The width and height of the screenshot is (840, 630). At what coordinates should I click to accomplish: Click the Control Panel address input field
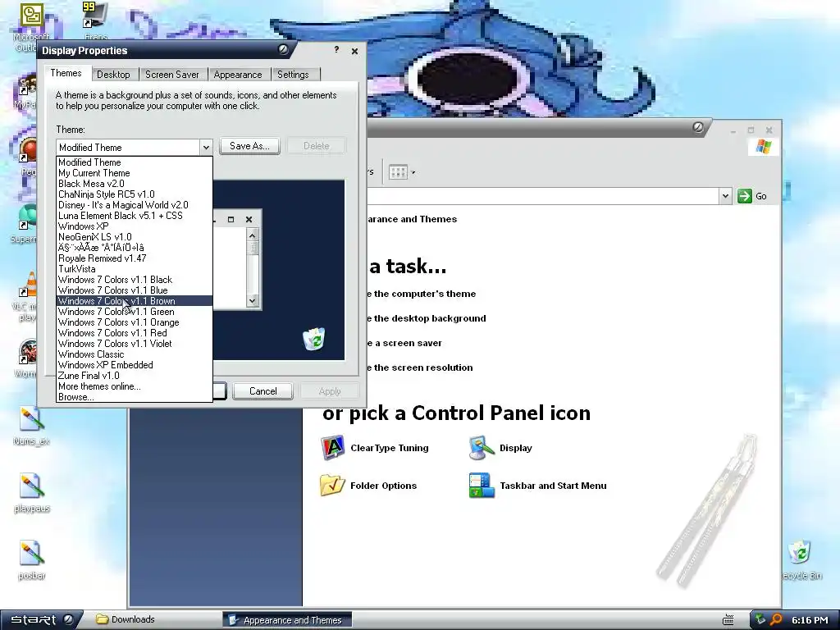(x=542, y=196)
